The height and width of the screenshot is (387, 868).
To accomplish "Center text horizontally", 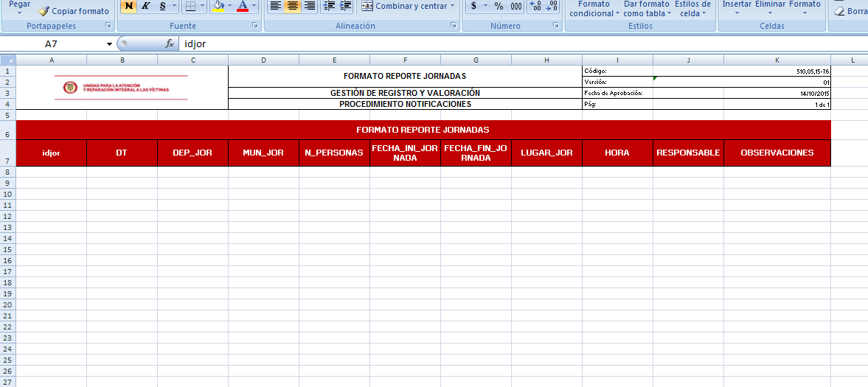I will 293,6.
